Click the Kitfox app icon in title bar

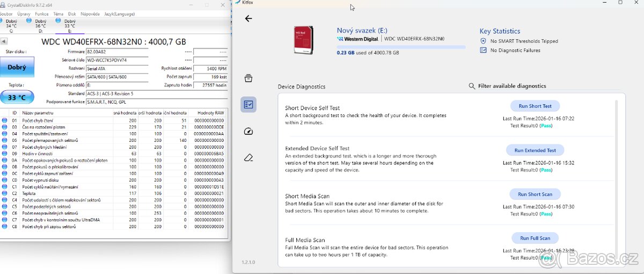[x=237, y=2]
